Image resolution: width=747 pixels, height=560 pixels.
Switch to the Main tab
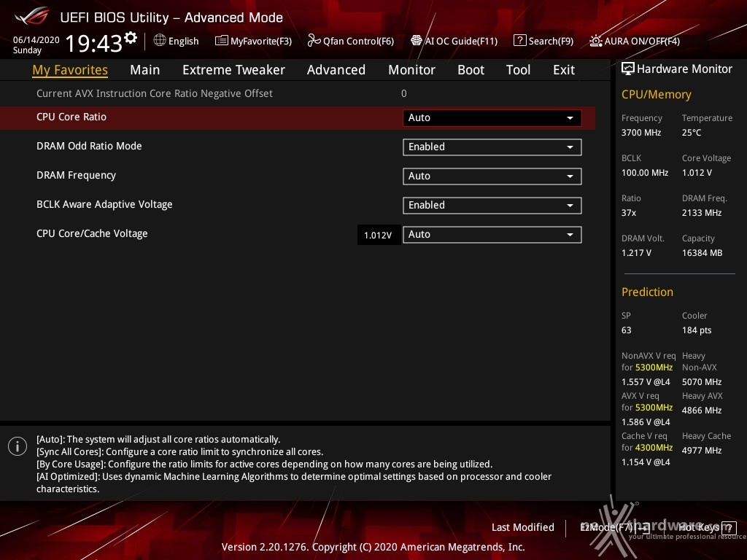[145, 70]
